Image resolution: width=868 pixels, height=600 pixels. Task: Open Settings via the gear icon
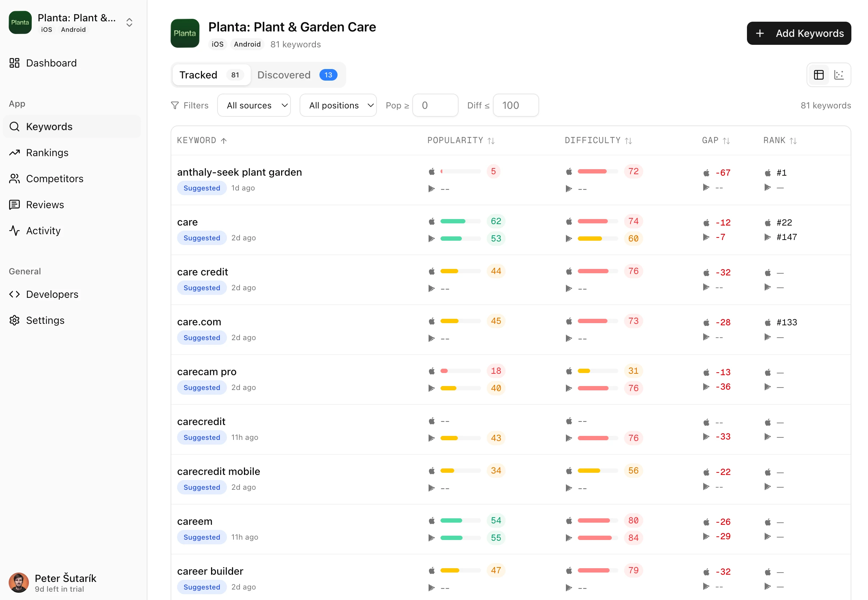pyautogui.click(x=14, y=320)
